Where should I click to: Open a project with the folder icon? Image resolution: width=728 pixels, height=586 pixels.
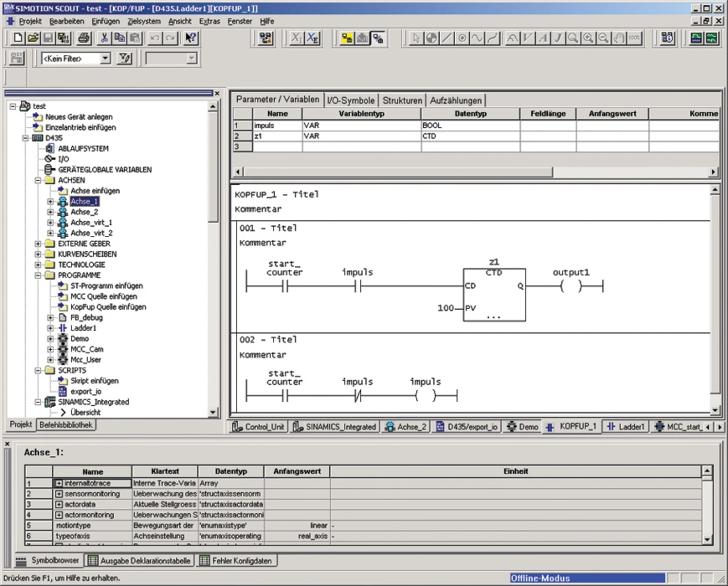coord(33,38)
